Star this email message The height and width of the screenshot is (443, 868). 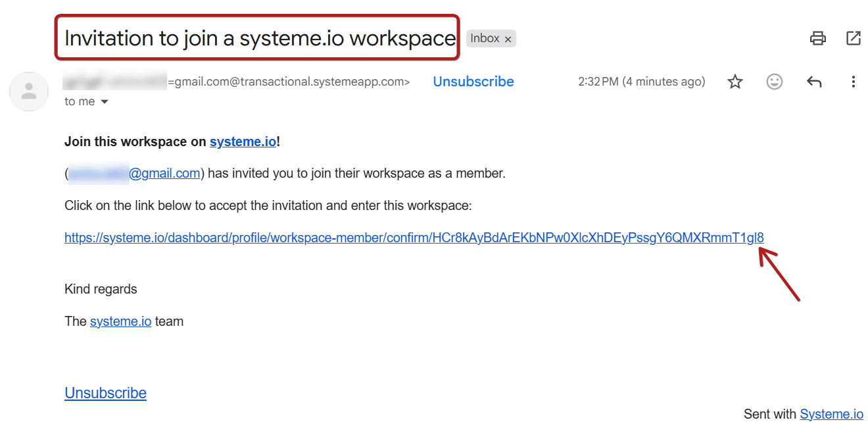coord(735,82)
